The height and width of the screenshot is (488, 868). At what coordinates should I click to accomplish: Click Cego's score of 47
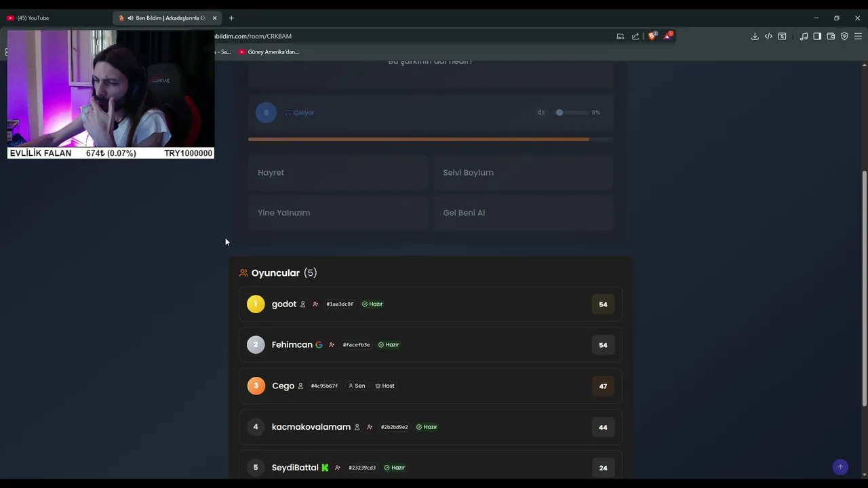click(603, 386)
